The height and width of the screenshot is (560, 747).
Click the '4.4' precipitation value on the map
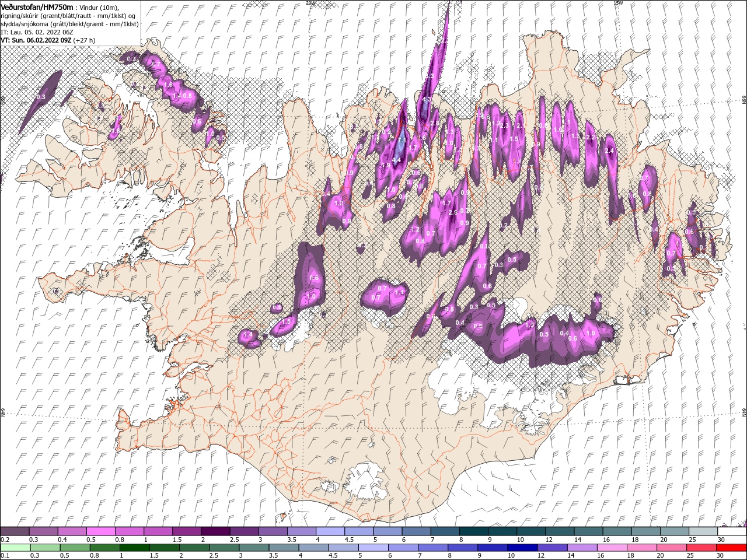pos(396,160)
